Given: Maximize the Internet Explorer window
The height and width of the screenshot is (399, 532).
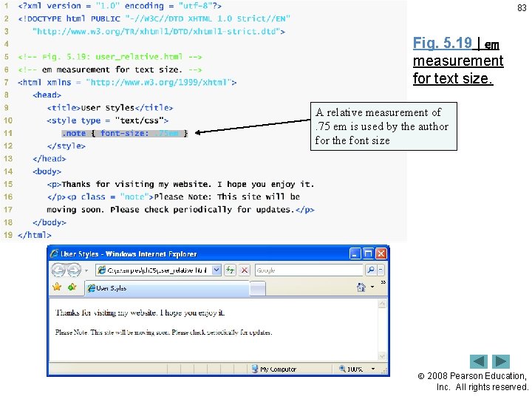Looking at the screenshot, I should (x=368, y=253).
